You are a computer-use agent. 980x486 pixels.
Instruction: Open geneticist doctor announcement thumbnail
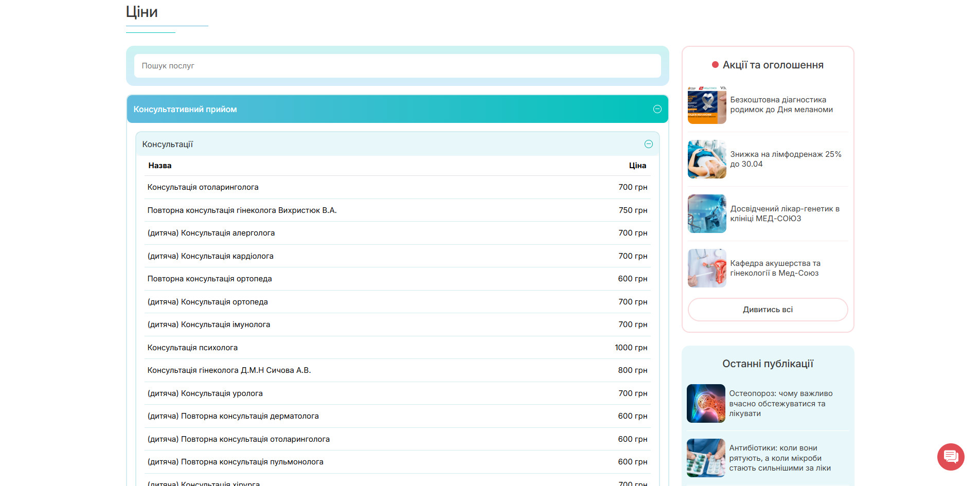pos(707,214)
